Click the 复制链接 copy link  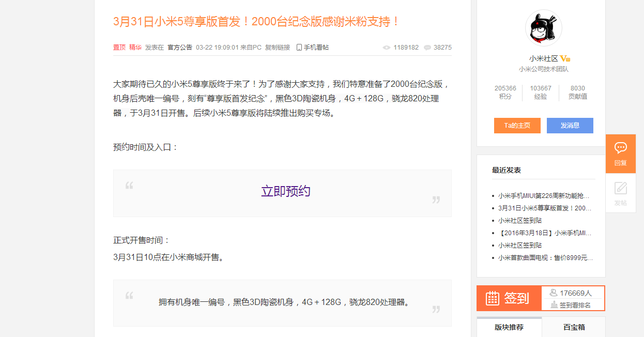tap(278, 48)
